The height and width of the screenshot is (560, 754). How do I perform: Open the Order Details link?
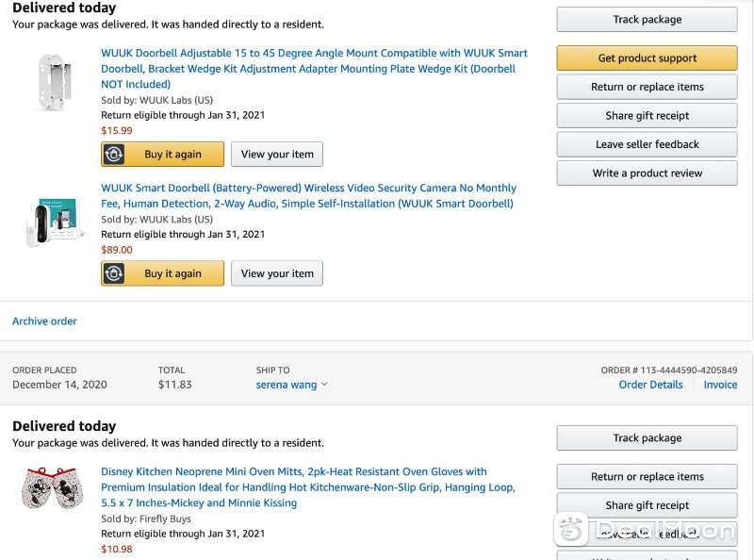[x=650, y=385]
